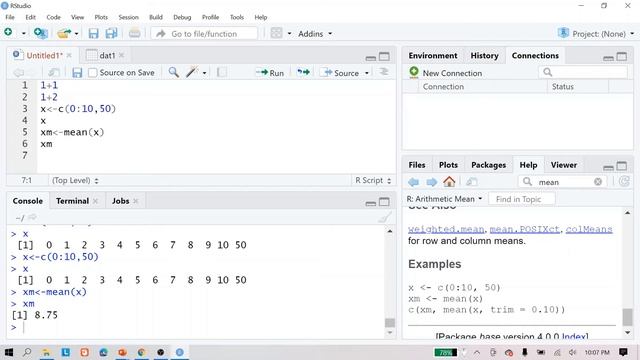The height and width of the screenshot is (360, 640).
Task: Click the Print icon in main toolbar
Action: coord(135,33)
